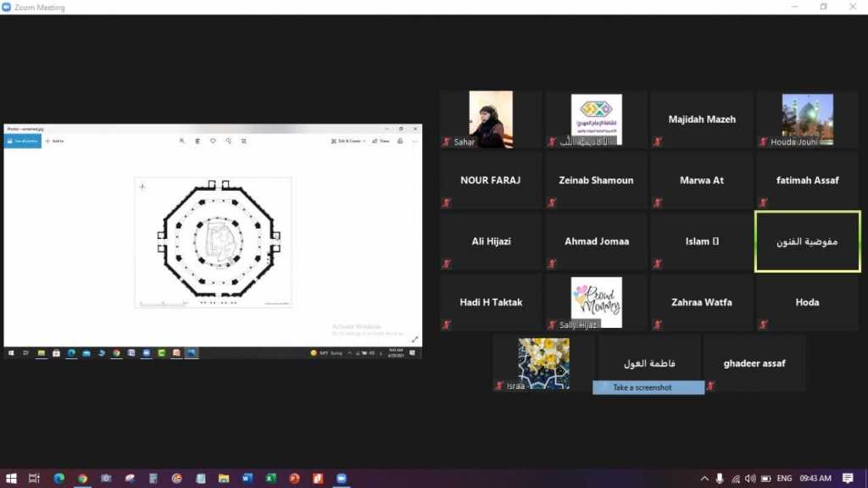Click the Zoom icon in the taskbar

click(341, 479)
